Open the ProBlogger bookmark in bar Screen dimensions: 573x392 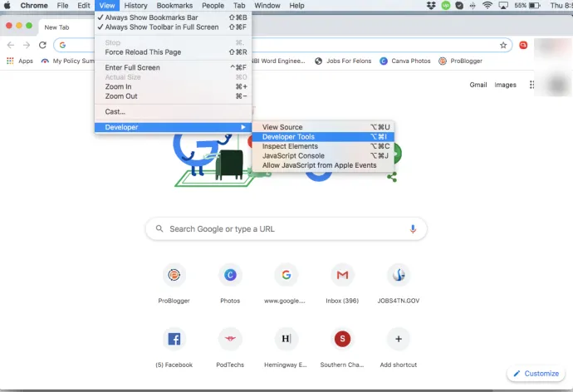click(x=460, y=61)
